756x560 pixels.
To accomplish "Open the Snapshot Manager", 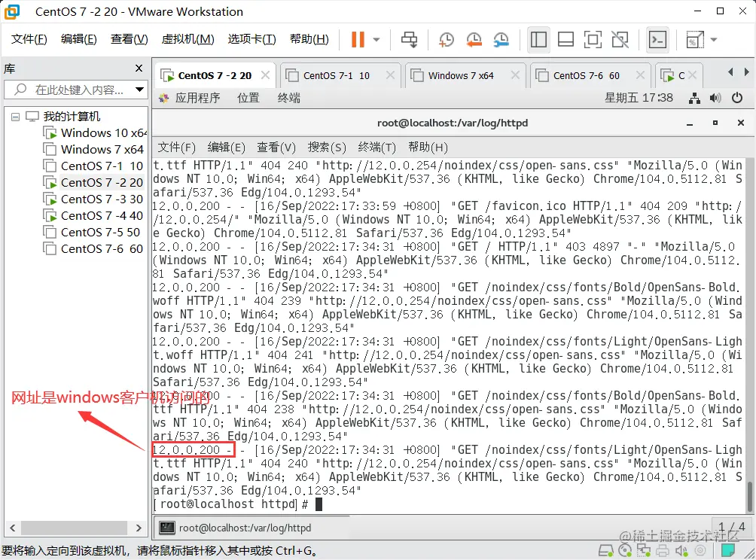I will 501,39.
